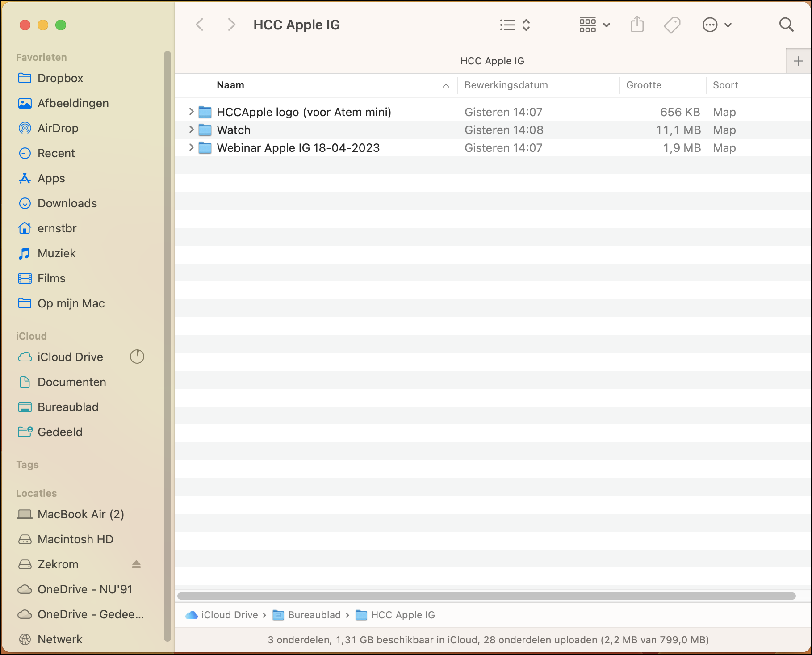Screen dimensions: 812x655
Task: Click HCC Apple IG in path bar
Action: (x=395, y=615)
